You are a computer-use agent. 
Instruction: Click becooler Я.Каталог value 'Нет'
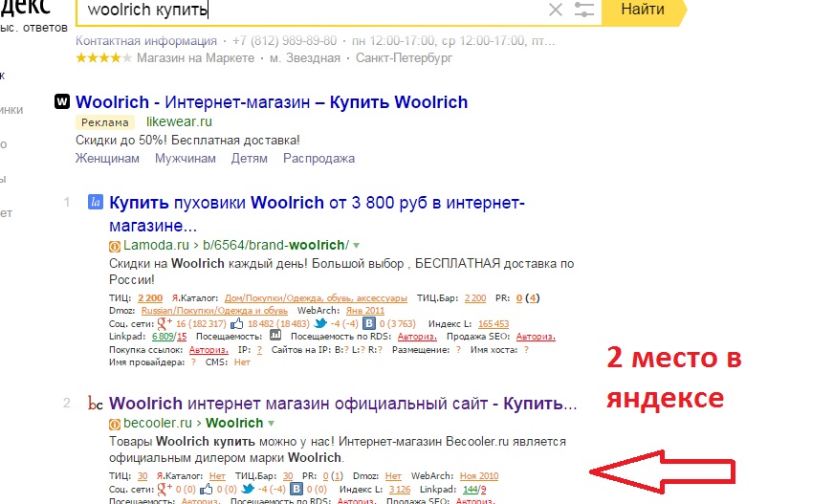217,476
